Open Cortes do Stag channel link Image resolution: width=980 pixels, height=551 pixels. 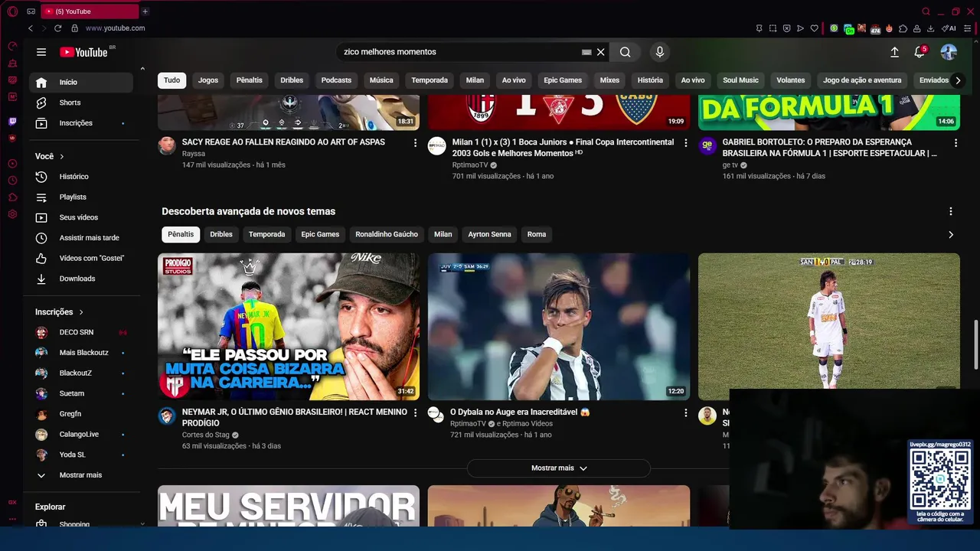pyautogui.click(x=206, y=435)
